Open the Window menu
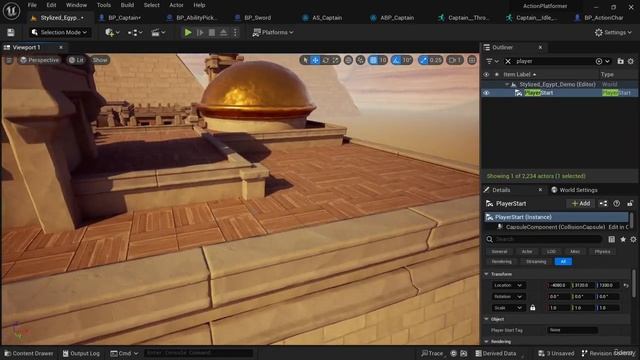The height and width of the screenshot is (360, 640). 76,5
